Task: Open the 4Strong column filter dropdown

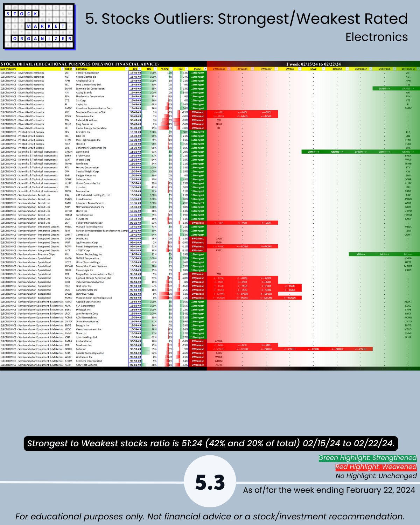Action: 347,69
